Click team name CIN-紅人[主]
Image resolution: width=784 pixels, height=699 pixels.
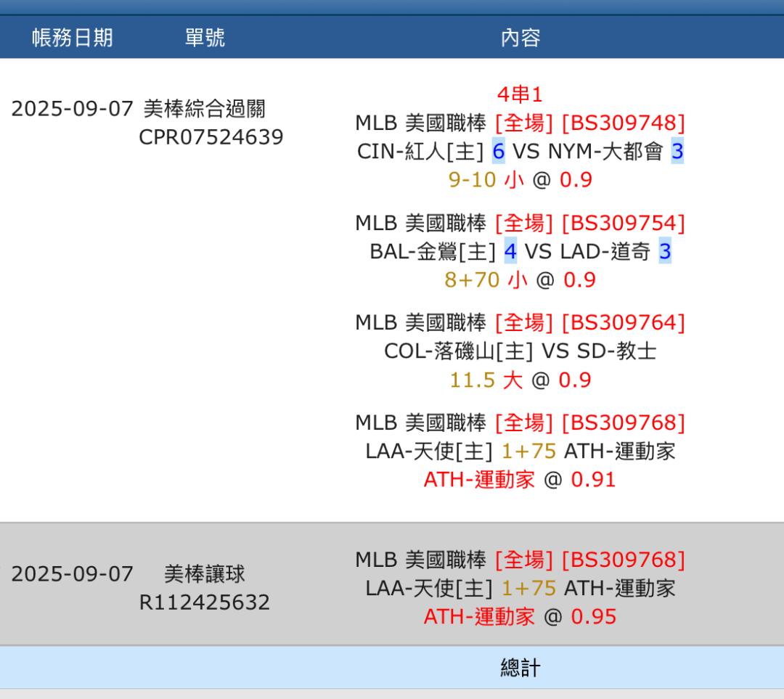coord(420,151)
